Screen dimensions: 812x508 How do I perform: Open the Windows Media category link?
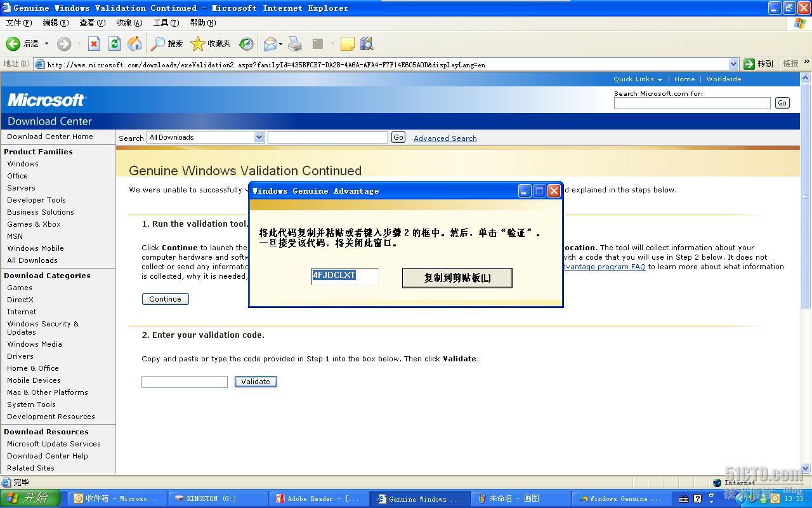[34, 344]
